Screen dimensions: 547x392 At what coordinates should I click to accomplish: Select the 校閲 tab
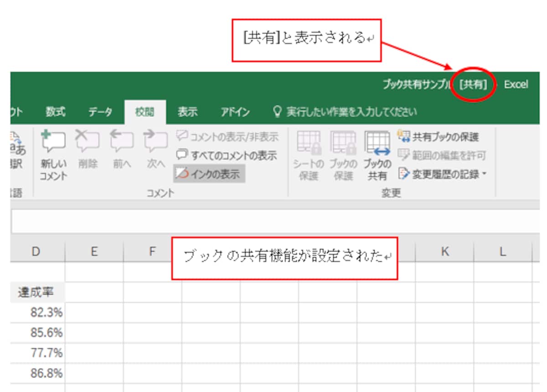(145, 112)
